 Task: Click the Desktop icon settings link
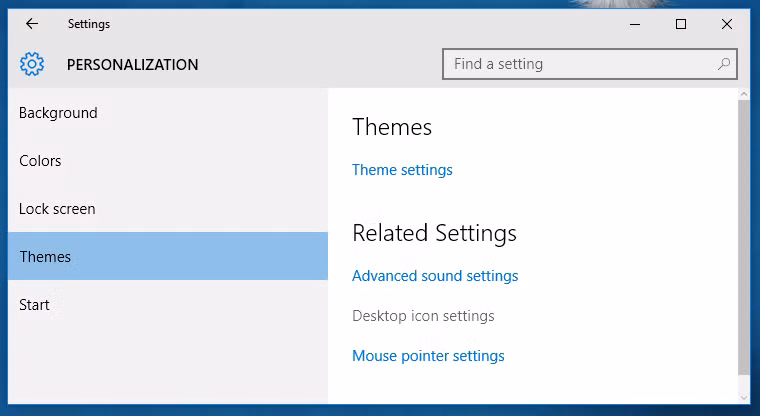[423, 316]
